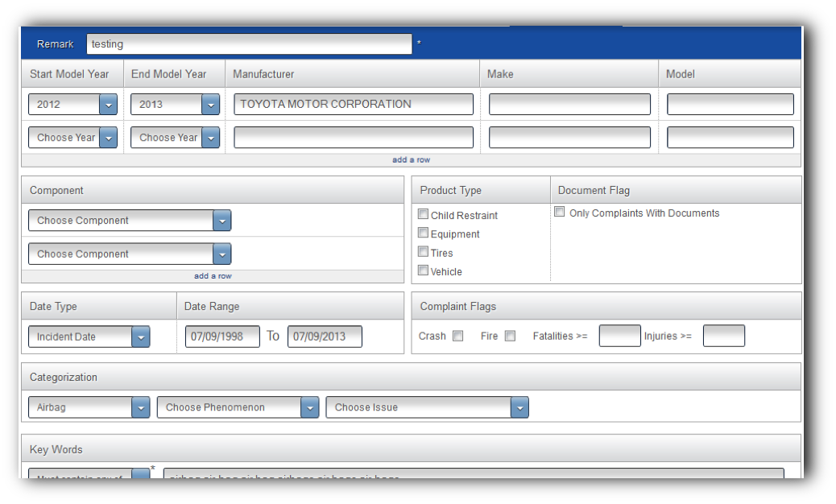
Task: Click the second-row Model field
Action: pos(730,138)
